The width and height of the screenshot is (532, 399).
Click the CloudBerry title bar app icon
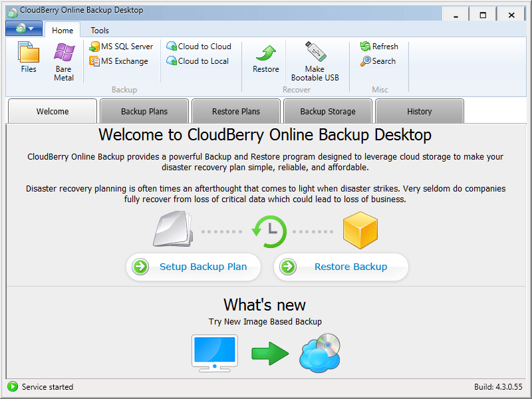[13, 13]
